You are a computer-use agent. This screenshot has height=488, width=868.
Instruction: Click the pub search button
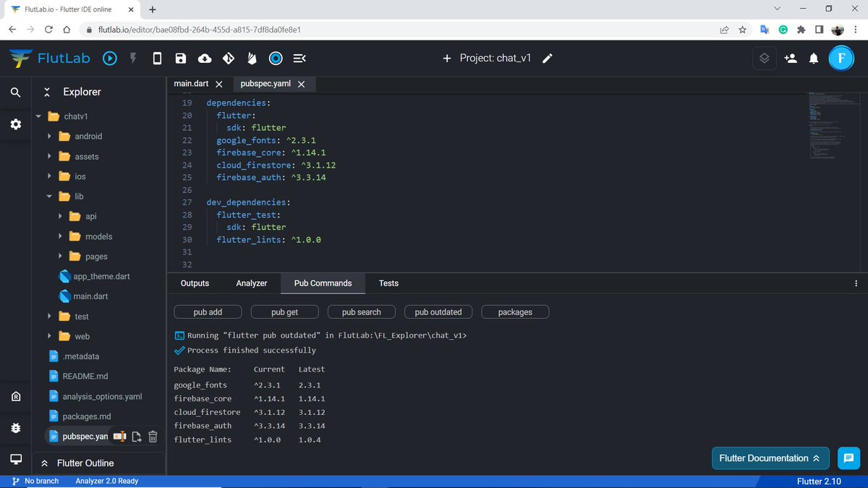point(361,312)
